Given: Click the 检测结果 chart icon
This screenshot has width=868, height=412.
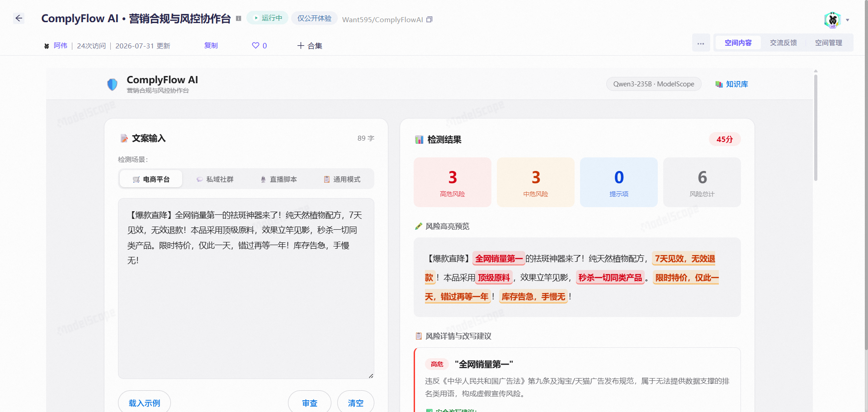Looking at the screenshot, I should (419, 140).
